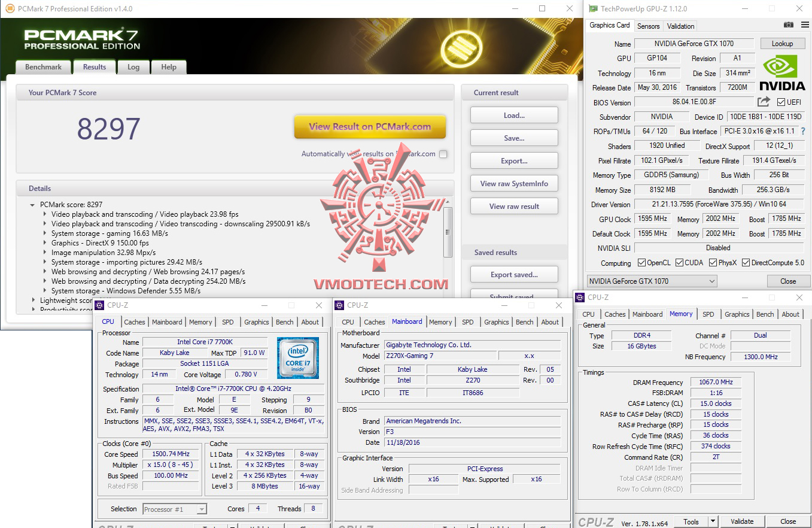Click the Intel Core i7 badge
Screen dimensions: 812x528
coord(297,358)
